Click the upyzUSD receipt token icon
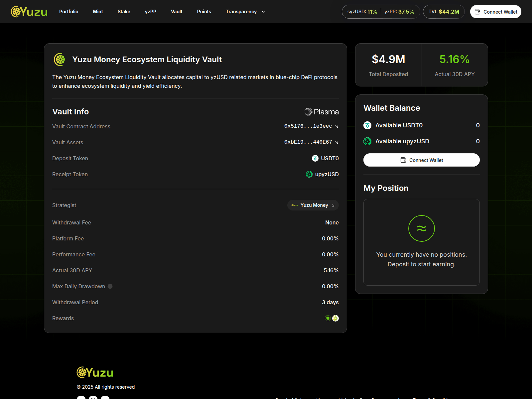 point(309,174)
